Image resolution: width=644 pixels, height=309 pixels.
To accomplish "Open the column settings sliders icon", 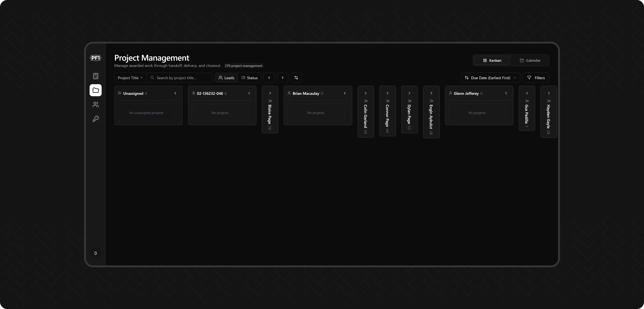I will [296, 78].
